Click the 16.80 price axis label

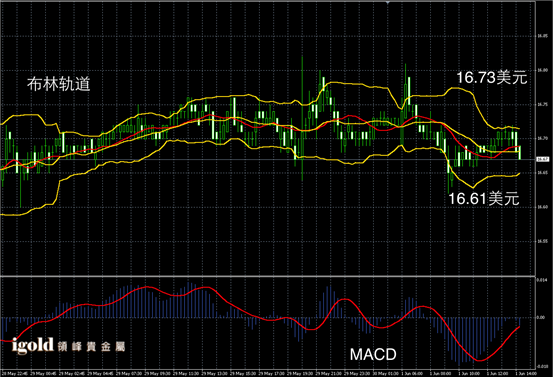coord(542,70)
